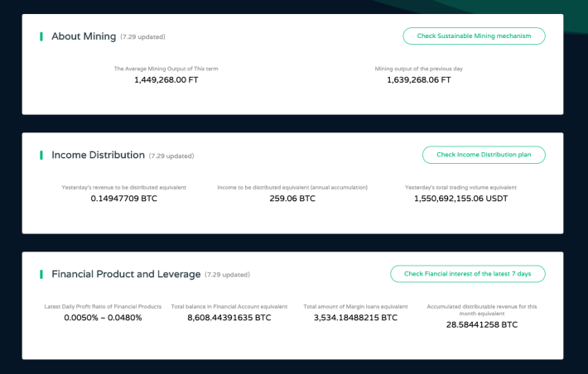Click 28.58441258 BTC accumulated revenue value
Screen dimensions: 588x374
481,325
